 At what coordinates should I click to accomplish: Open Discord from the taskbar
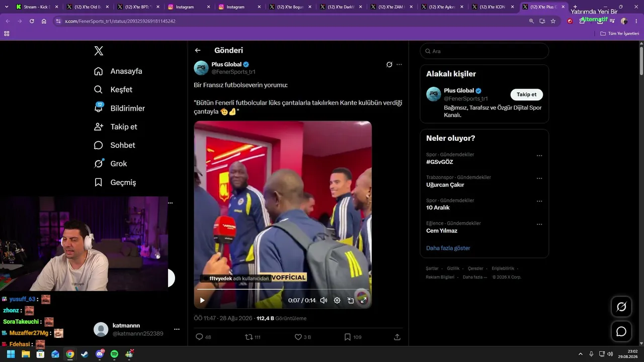[x=100, y=354]
